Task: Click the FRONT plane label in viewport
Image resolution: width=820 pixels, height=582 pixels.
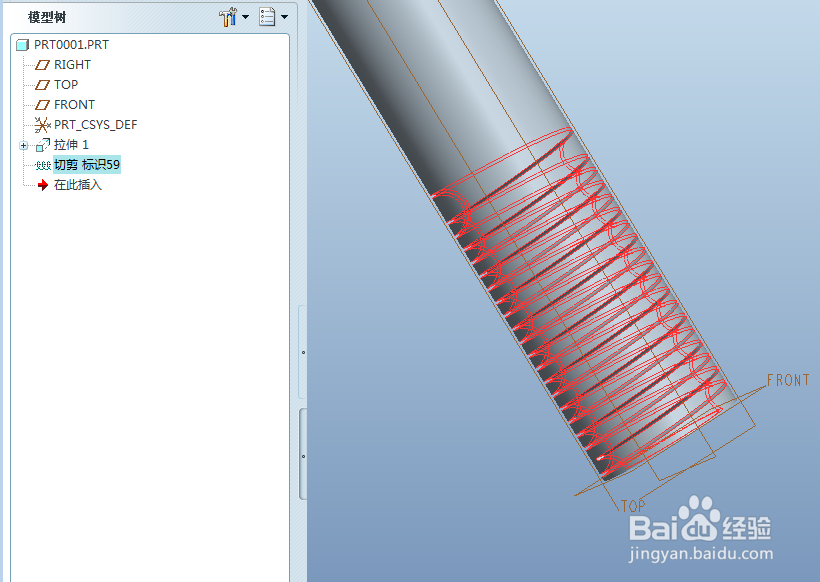Action: click(788, 380)
